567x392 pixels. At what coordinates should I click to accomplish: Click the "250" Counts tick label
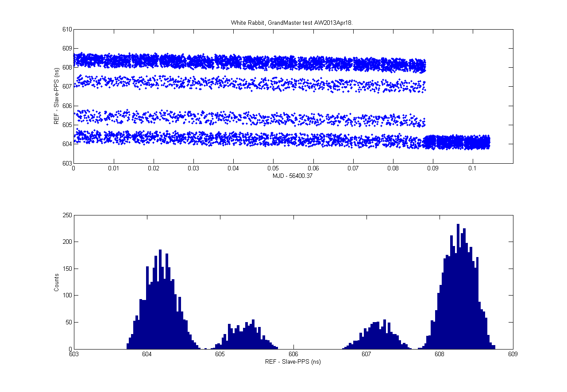[67, 215]
